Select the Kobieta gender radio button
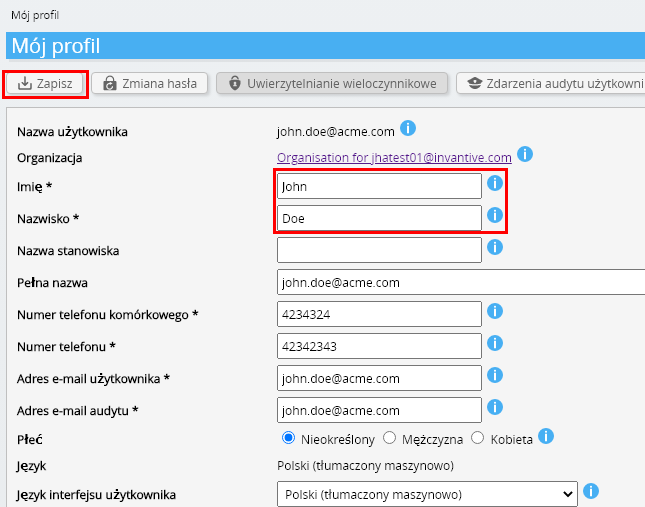This screenshot has width=645, height=507. pos(478,438)
